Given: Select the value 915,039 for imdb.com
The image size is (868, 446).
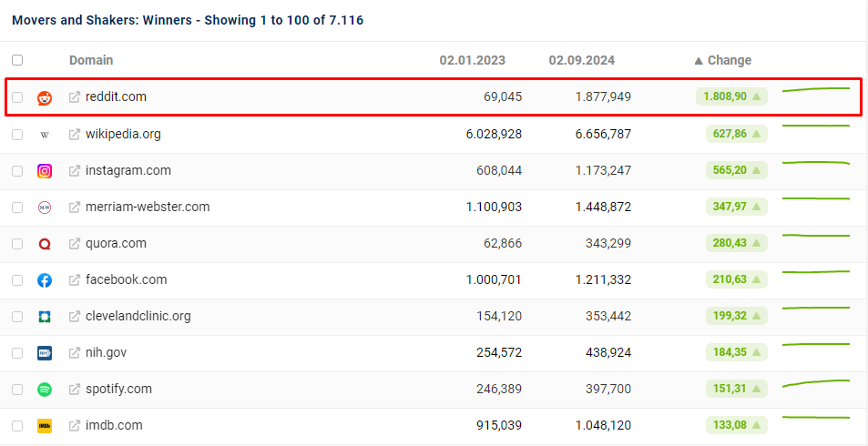Looking at the screenshot, I should click(x=499, y=426).
